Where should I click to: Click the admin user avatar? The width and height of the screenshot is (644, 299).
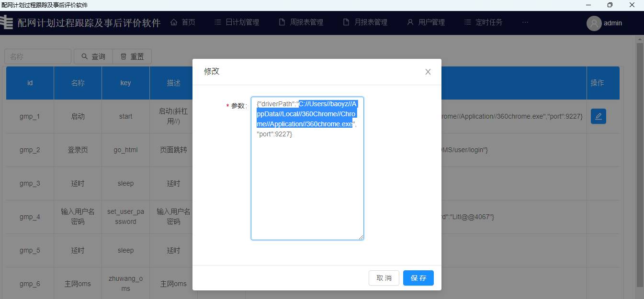[594, 23]
